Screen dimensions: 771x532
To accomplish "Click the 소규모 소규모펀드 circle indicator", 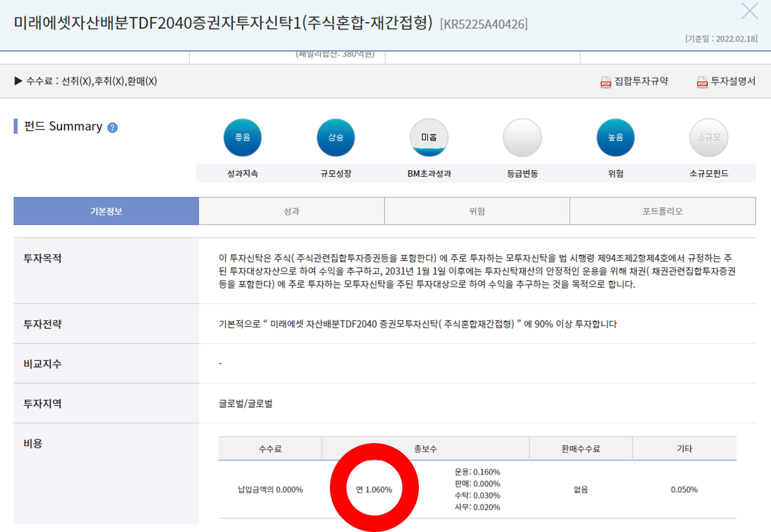I will (x=709, y=137).
